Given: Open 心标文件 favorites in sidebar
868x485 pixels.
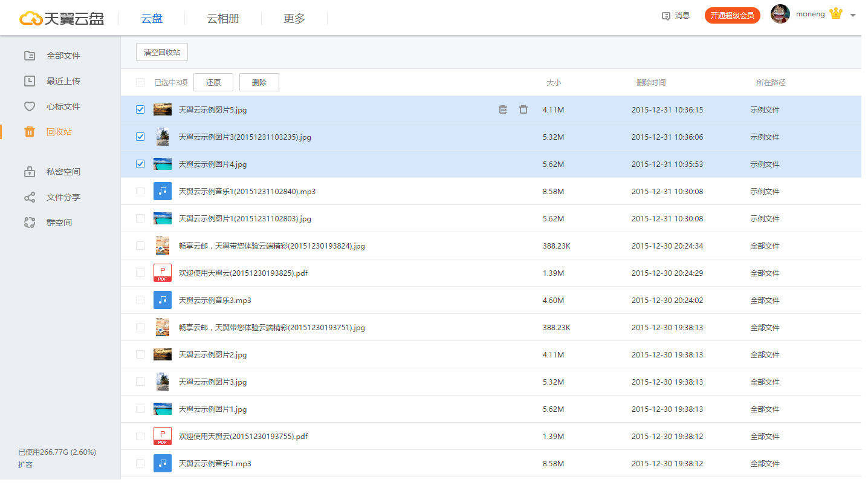Looking at the screenshot, I should 29,106.
